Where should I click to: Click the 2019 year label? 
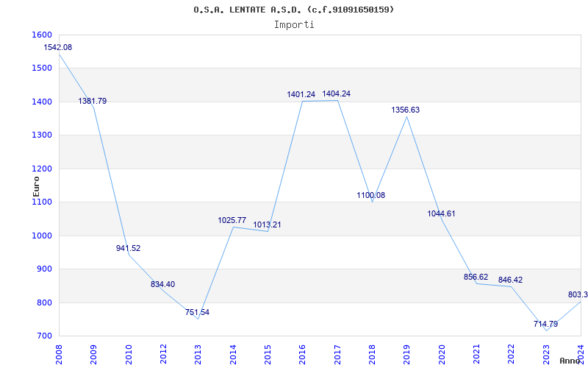coord(407,355)
